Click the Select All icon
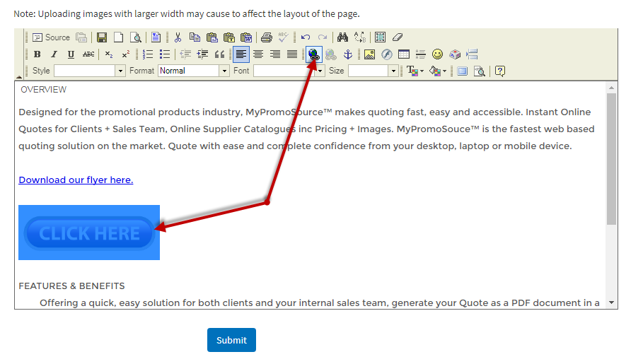The image size is (643, 364). (380, 37)
